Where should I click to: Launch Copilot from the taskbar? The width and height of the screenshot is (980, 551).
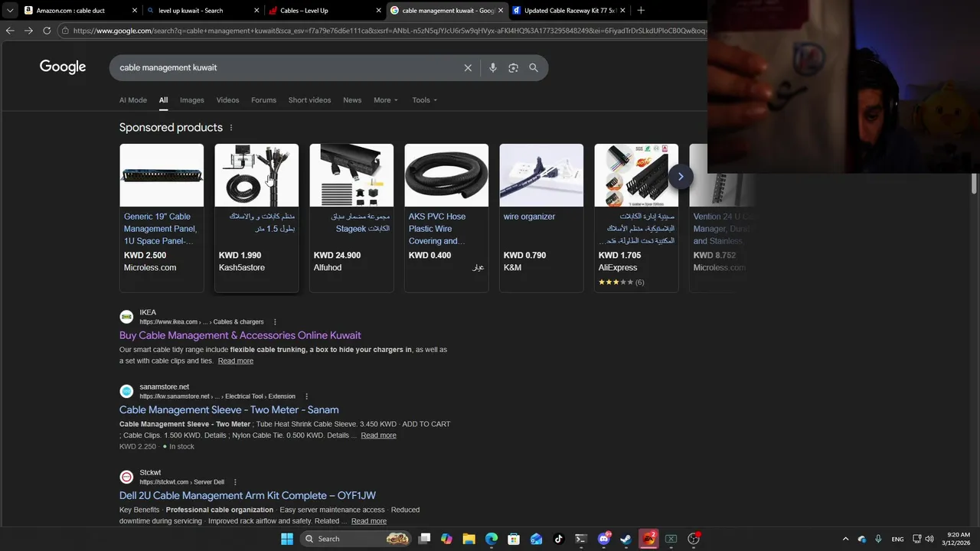pos(446,539)
